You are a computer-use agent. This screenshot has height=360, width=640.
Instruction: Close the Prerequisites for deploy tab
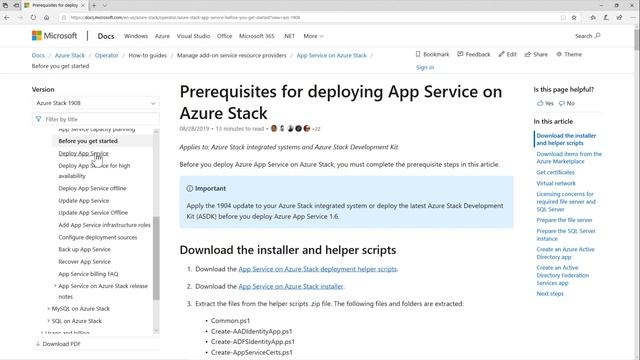pos(83,5)
